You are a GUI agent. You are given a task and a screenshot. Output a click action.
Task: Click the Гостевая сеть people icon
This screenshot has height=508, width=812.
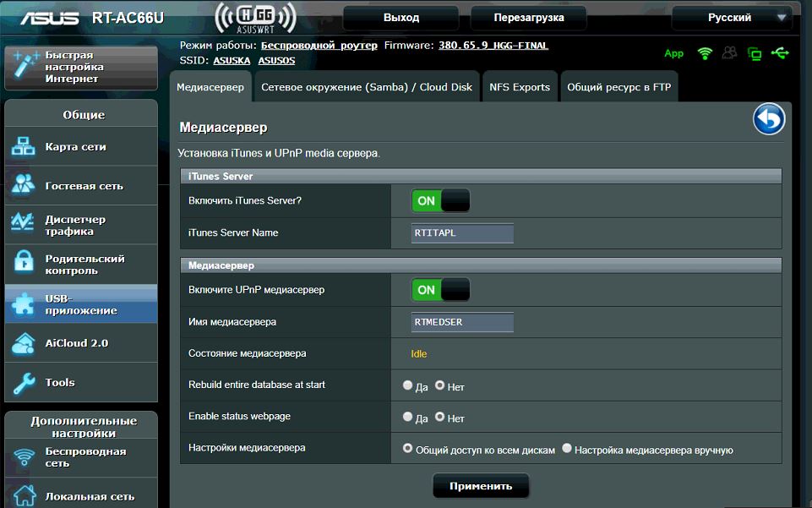[x=24, y=184]
